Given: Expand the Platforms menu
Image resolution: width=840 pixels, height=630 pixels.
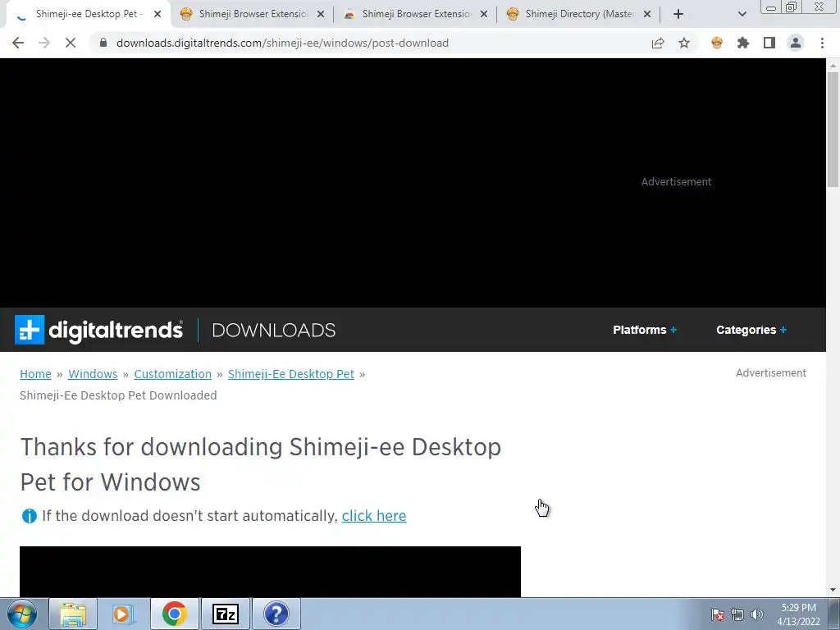Looking at the screenshot, I should [x=645, y=330].
